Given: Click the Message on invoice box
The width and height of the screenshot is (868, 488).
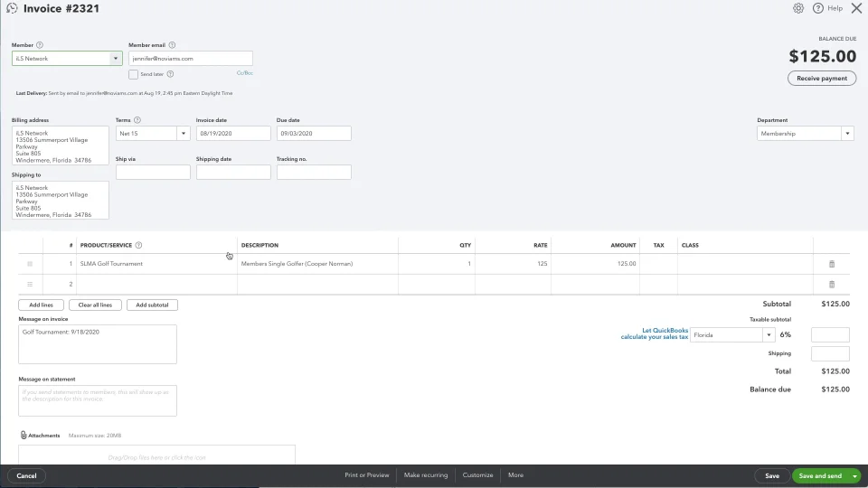Looking at the screenshot, I should (x=98, y=344).
